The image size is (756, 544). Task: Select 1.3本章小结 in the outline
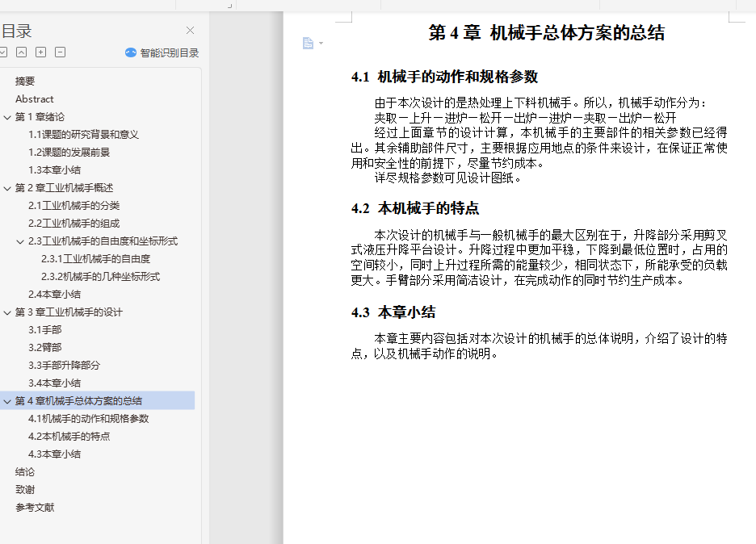tap(54, 170)
